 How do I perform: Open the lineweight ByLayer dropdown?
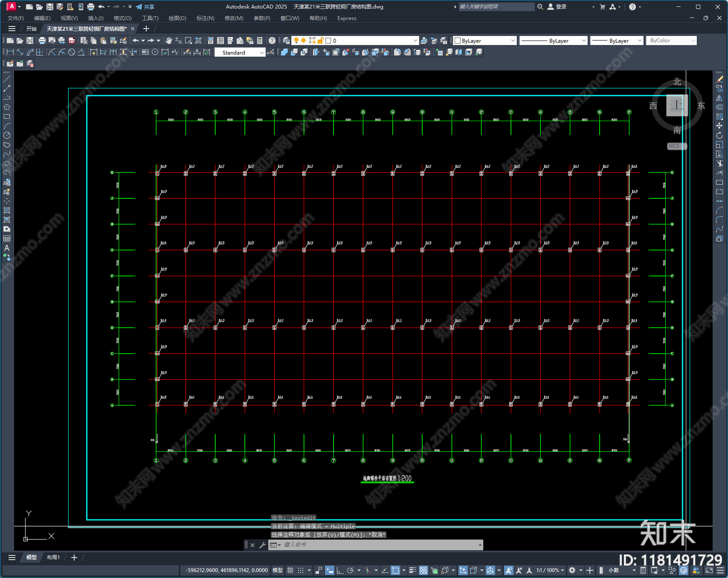[617, 41]
